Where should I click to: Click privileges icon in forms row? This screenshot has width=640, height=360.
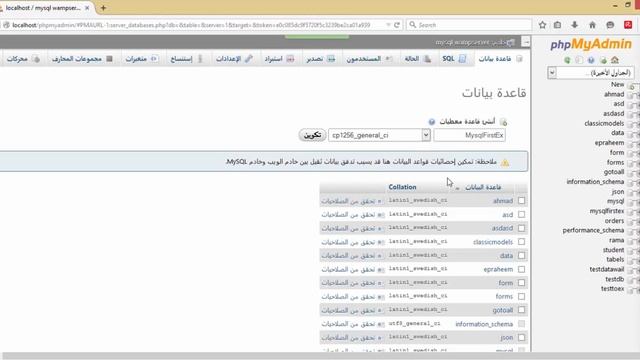click(380, 297)
